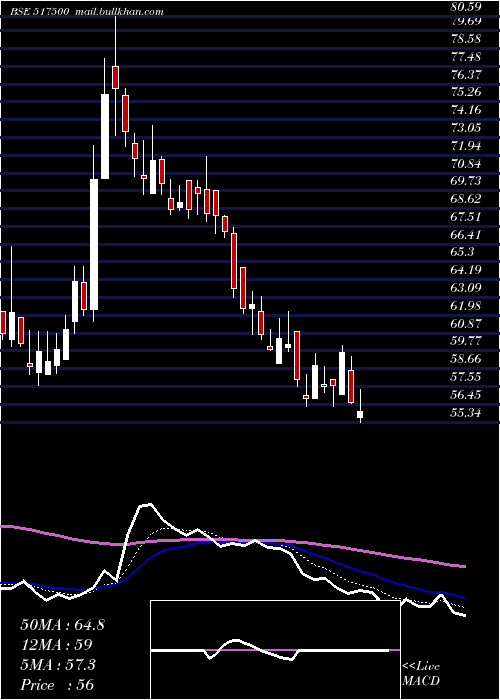The image size is (500, 700).
Task: Click the Price : 56 readout
Action: tap(57, 685)
